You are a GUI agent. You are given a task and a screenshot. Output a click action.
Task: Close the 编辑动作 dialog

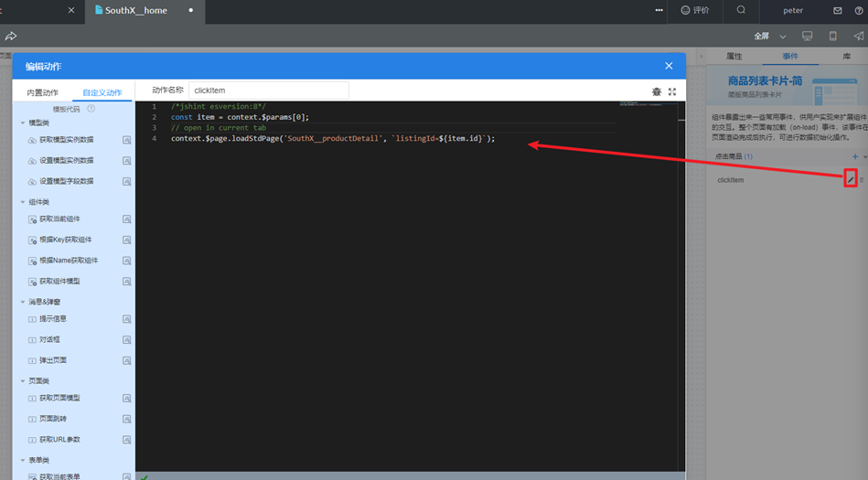tap(669, 66)
